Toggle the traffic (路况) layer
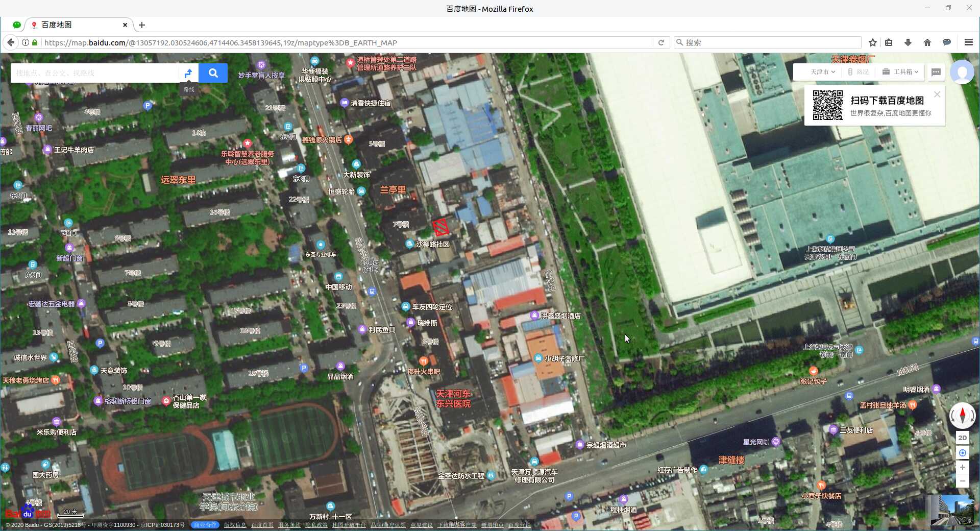980x531 pixels. [858, 72]
